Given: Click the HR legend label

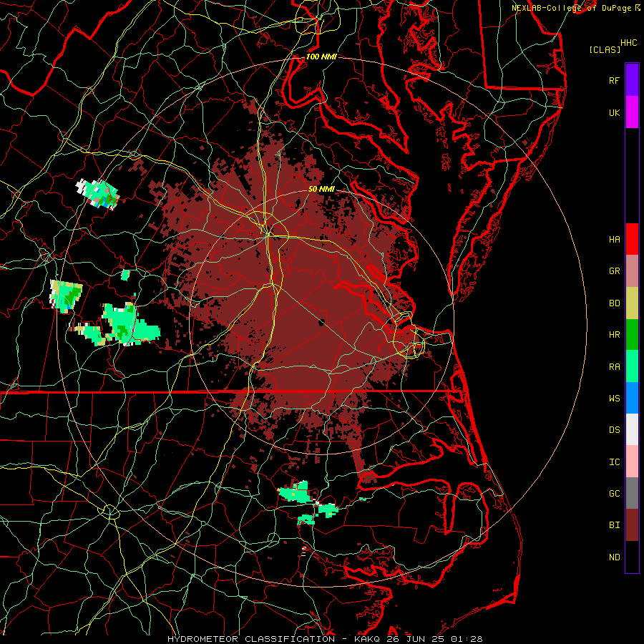Looking at the screenshot, I should click(614, 335).
